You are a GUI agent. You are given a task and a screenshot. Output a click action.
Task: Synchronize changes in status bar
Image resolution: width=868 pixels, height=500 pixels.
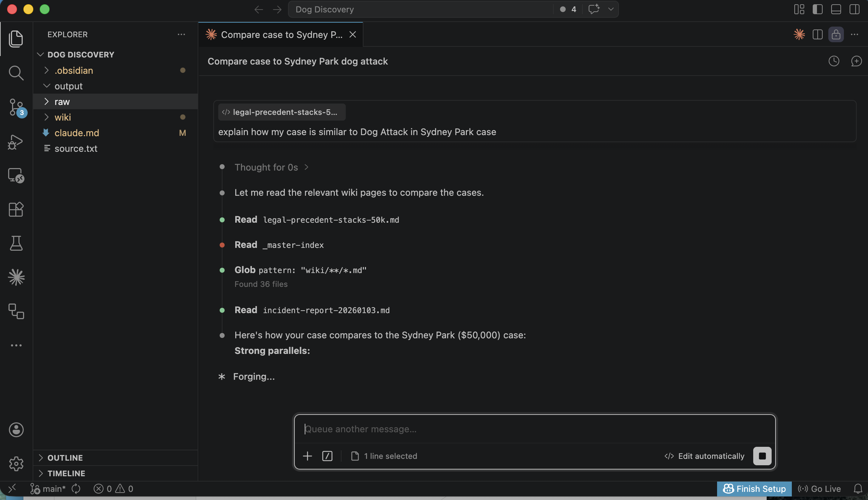[x=76, y=489]
